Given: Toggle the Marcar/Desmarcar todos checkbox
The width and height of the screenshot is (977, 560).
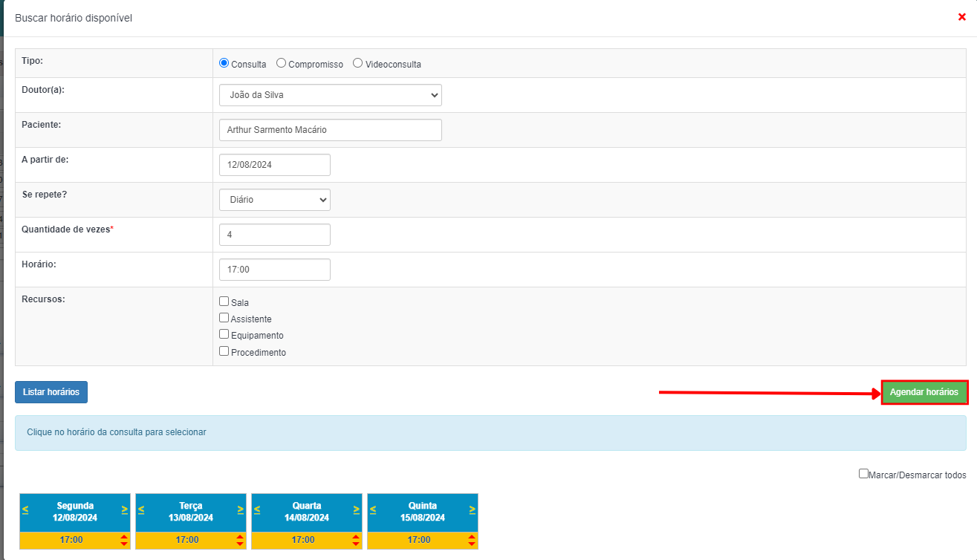Looking at the screenshot, I should [x=863, y=474].
